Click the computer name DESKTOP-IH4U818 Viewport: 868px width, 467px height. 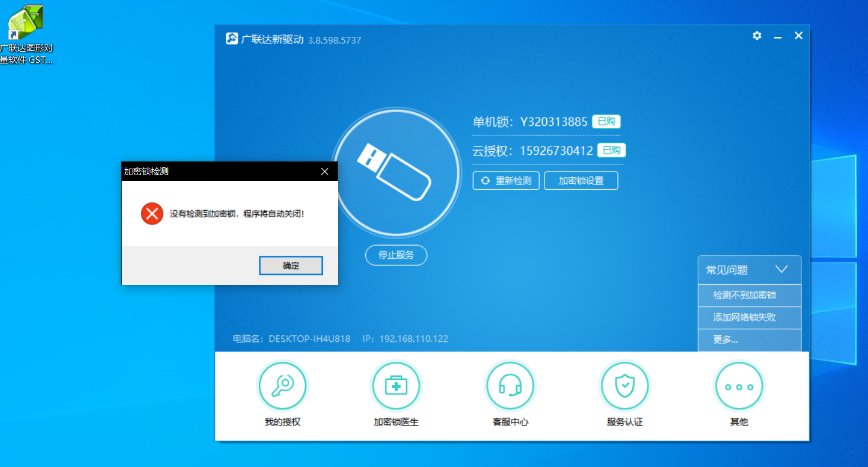[309, 339]
